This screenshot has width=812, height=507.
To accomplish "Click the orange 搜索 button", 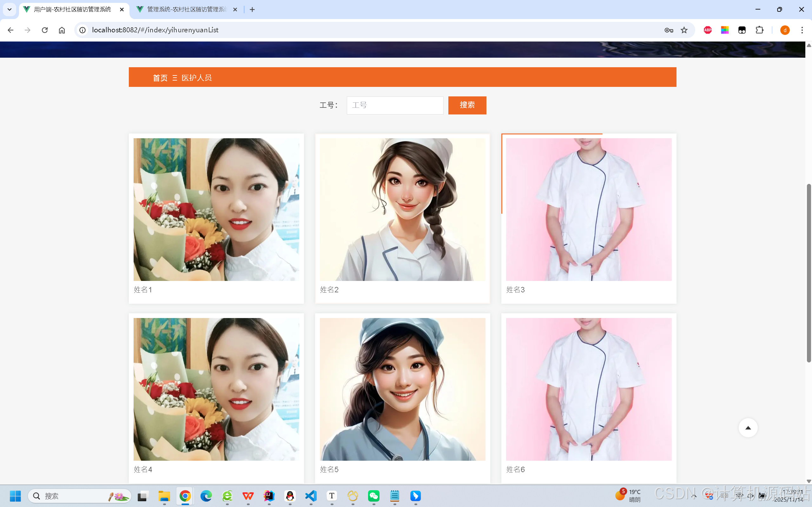I will (467, 105).
